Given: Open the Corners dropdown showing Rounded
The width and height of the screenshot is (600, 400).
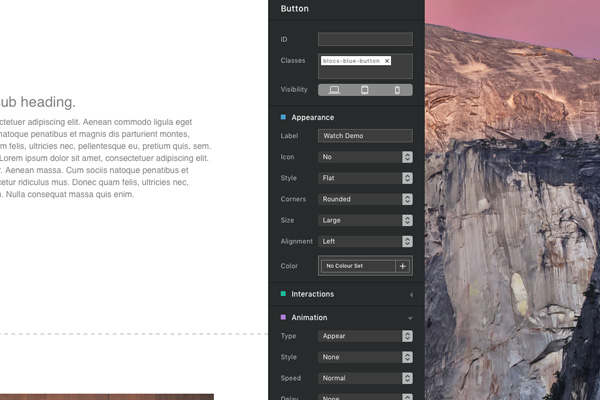Looking at the screenshot, I should 365,199.
